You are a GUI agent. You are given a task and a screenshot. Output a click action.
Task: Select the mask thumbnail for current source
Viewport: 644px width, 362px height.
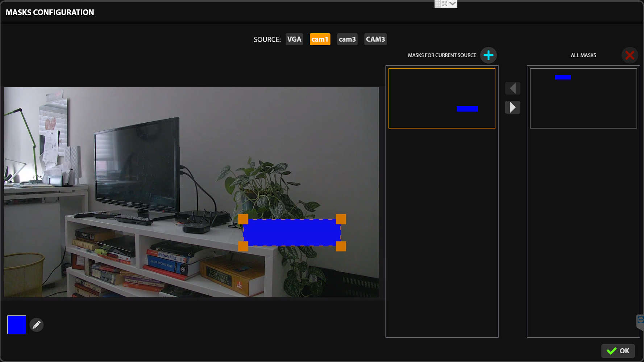[441, 98]
